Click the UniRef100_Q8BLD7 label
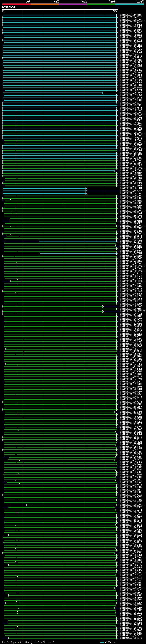This screenshot has height=644, width=146. click(131, 198)
